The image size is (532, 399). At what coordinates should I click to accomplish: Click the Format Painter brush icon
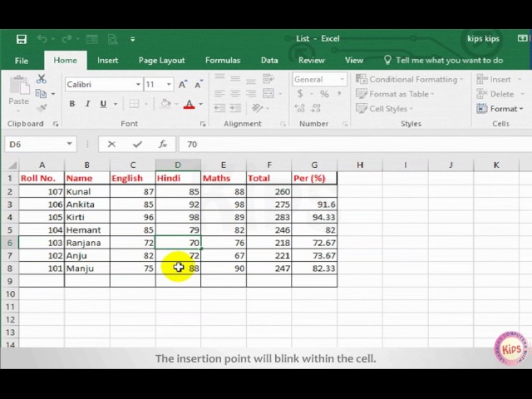42,108
